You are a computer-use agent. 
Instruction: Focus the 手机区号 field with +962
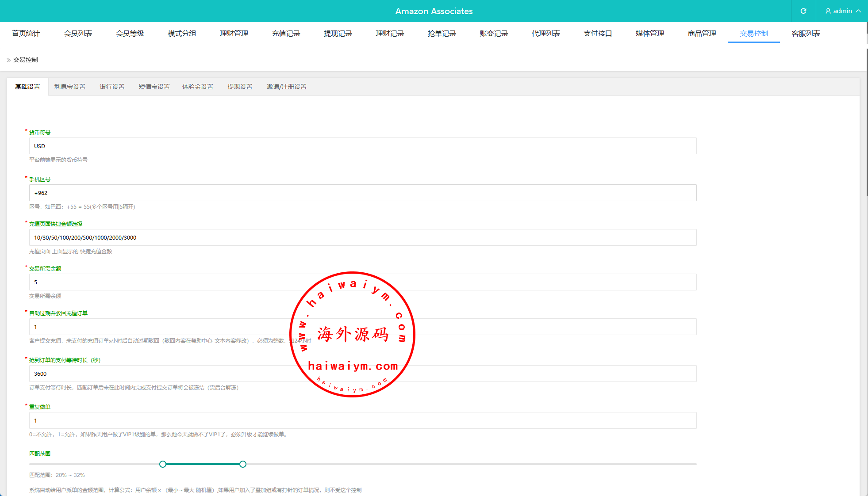(363, 193)
